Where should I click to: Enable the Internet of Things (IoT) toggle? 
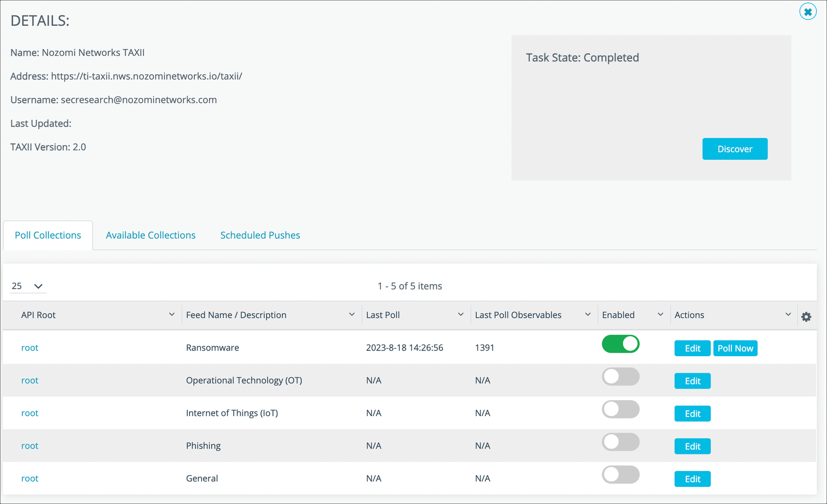621,409
